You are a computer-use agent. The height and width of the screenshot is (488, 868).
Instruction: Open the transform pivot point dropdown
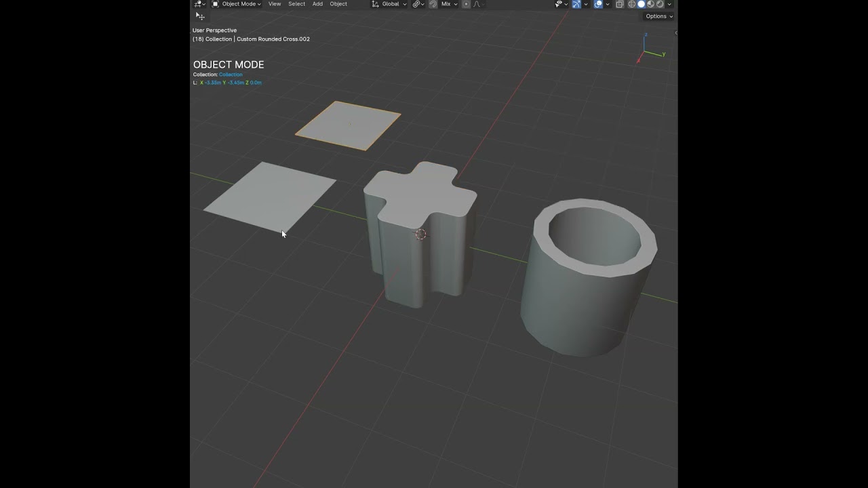coord(418,4)
